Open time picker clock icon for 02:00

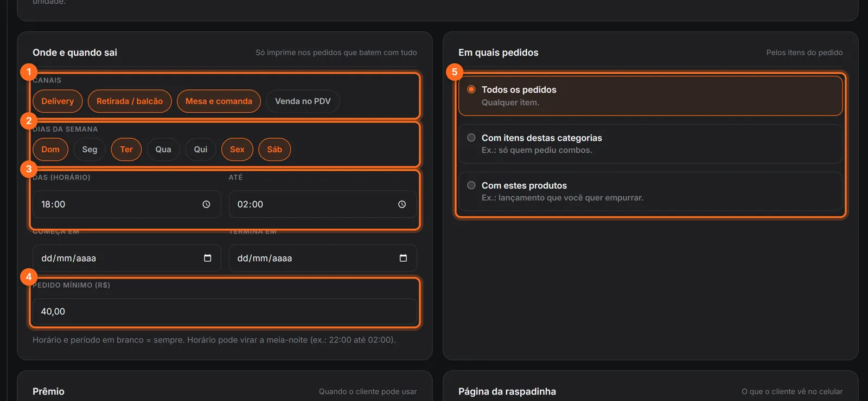(402, 204)
